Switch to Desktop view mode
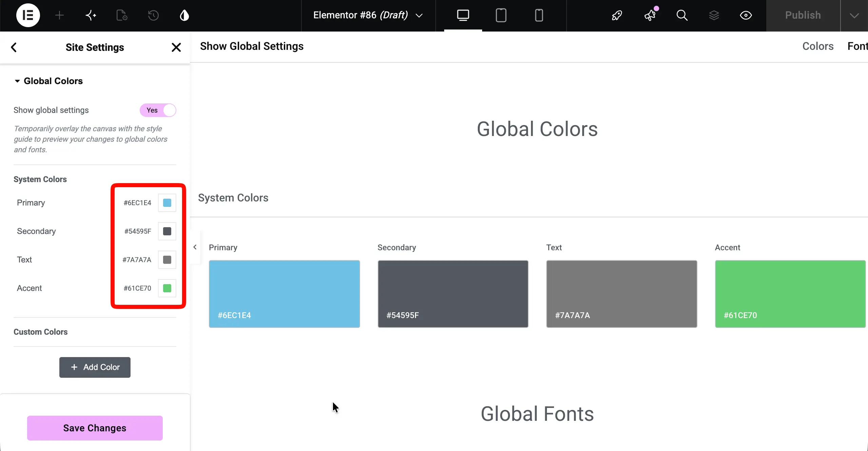 click(x=463, y=15)
